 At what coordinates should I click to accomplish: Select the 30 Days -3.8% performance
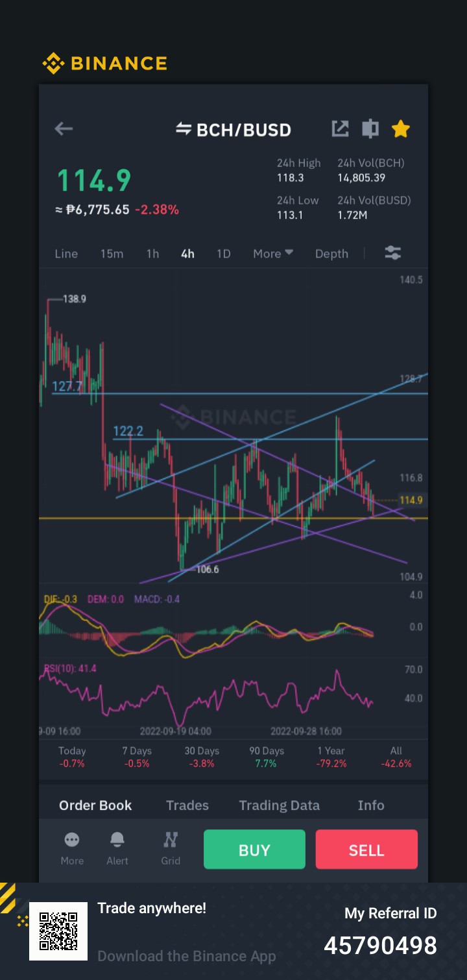coord(202,757)
